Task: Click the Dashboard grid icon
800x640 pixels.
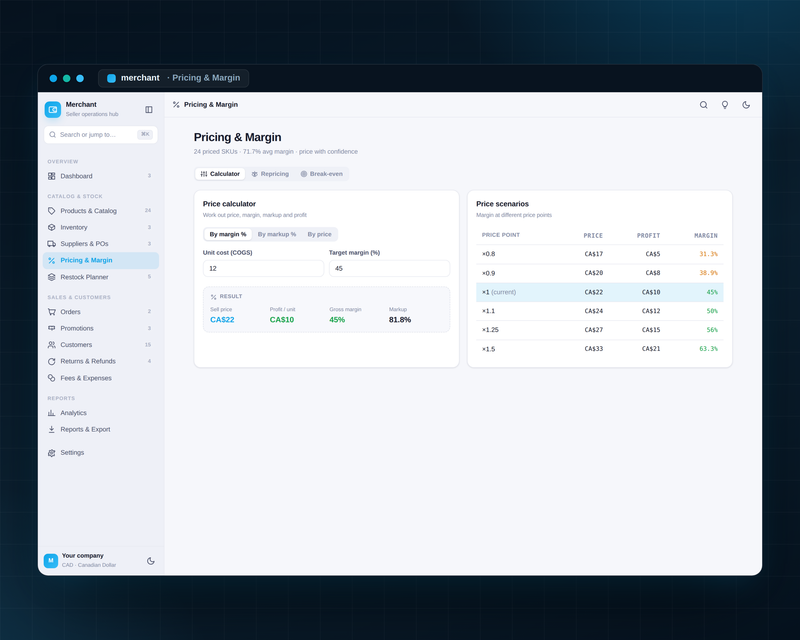Action: pos(52,176)
